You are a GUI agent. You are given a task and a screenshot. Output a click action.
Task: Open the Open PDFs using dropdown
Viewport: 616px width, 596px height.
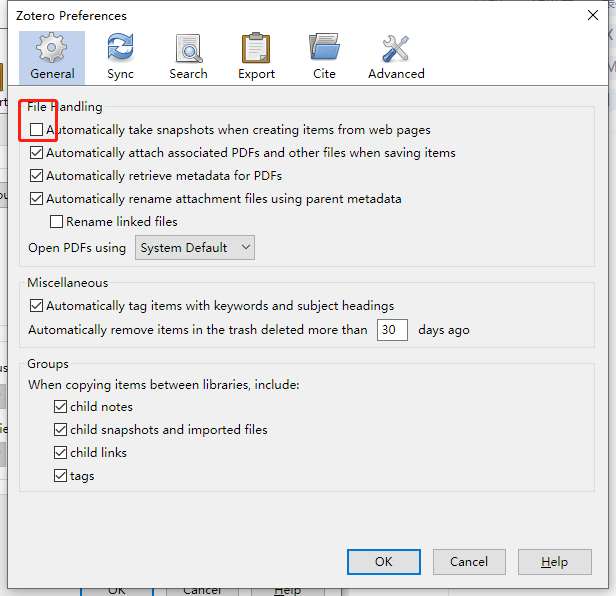coord(195,248)
